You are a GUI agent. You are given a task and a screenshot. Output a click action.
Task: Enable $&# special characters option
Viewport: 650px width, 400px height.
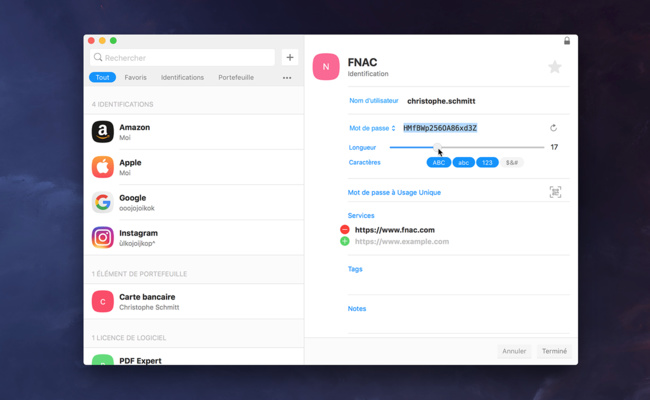512,162
